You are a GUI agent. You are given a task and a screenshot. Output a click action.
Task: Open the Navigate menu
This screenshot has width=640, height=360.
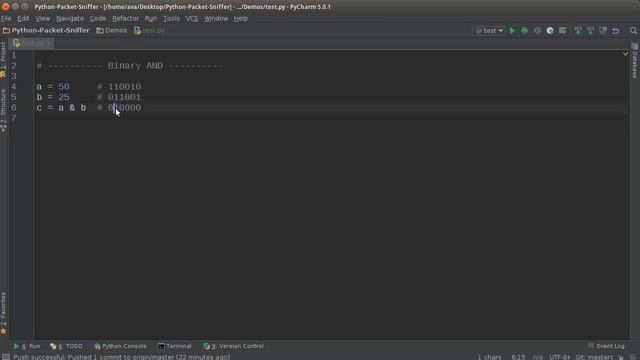point(70,18)
